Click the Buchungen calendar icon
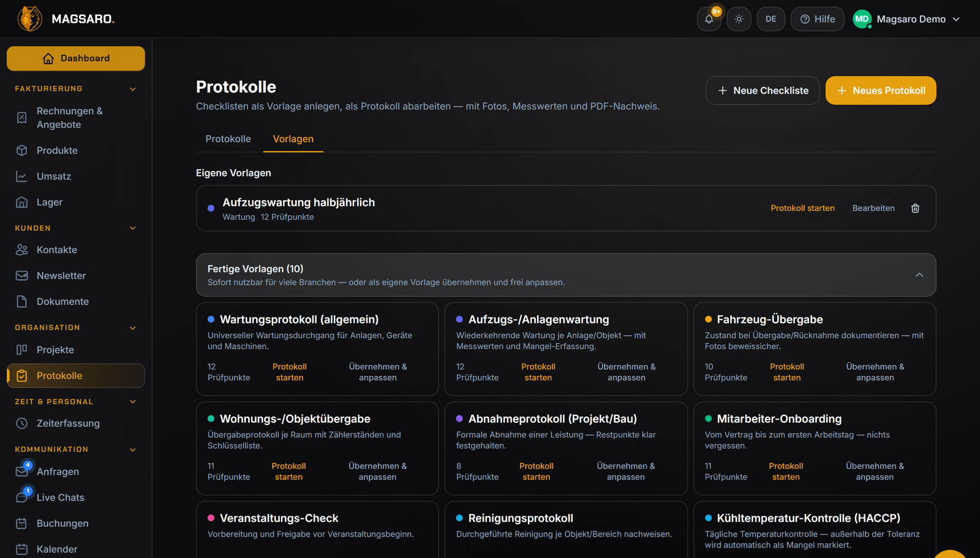The height and width of the screenshot is (558, 980). tap(21, 524)
